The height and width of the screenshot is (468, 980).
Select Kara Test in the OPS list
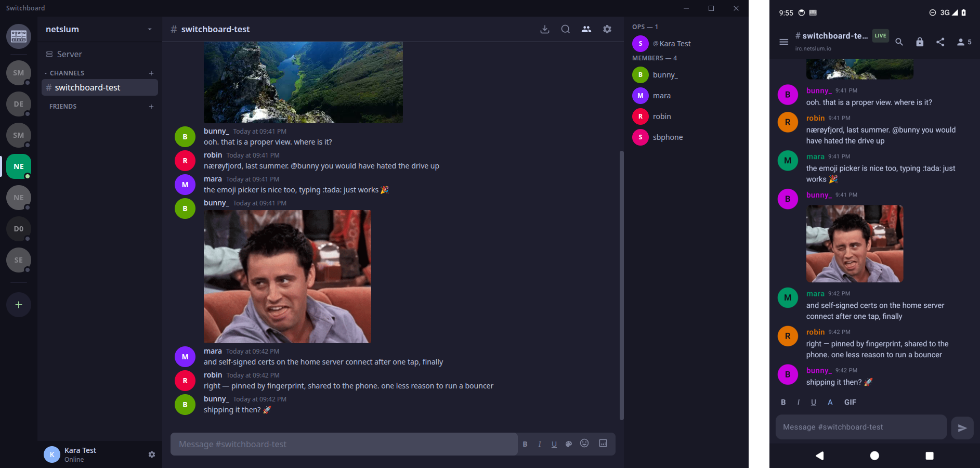coord(686,44)
